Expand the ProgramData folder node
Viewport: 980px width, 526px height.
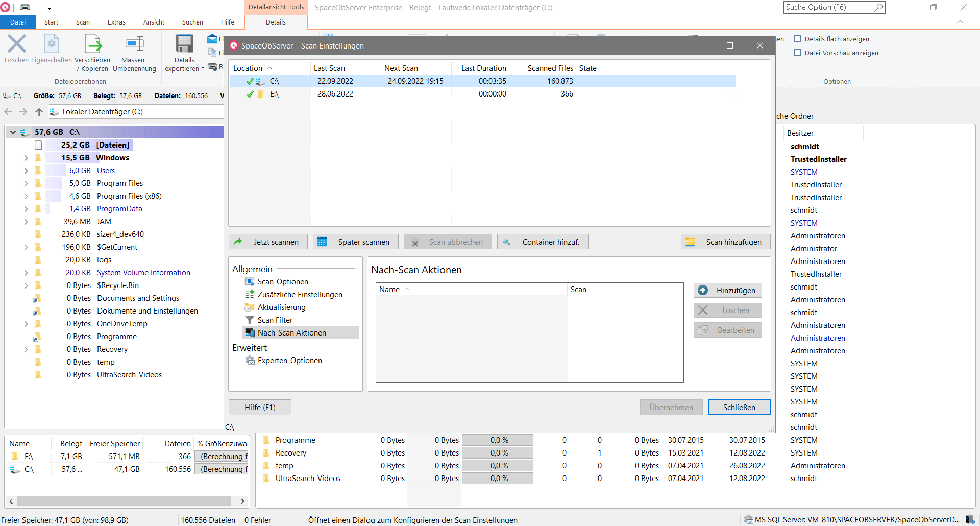(26, 209)
